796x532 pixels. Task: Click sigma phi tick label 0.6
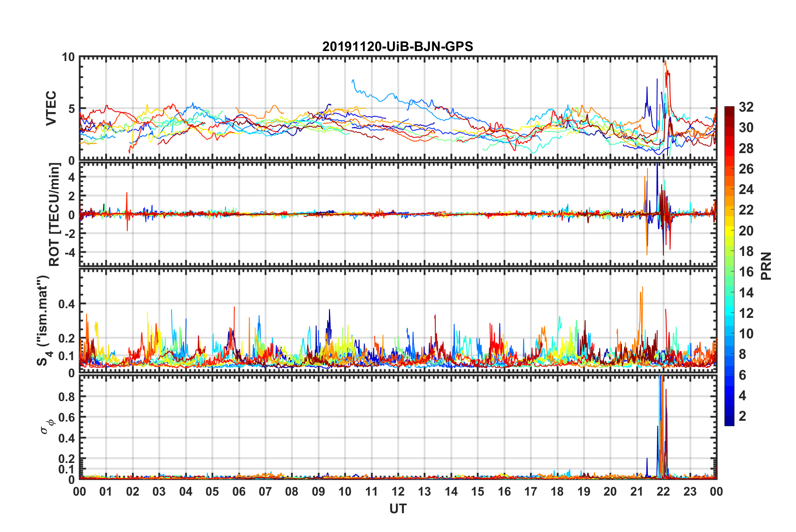pos(66,417)
